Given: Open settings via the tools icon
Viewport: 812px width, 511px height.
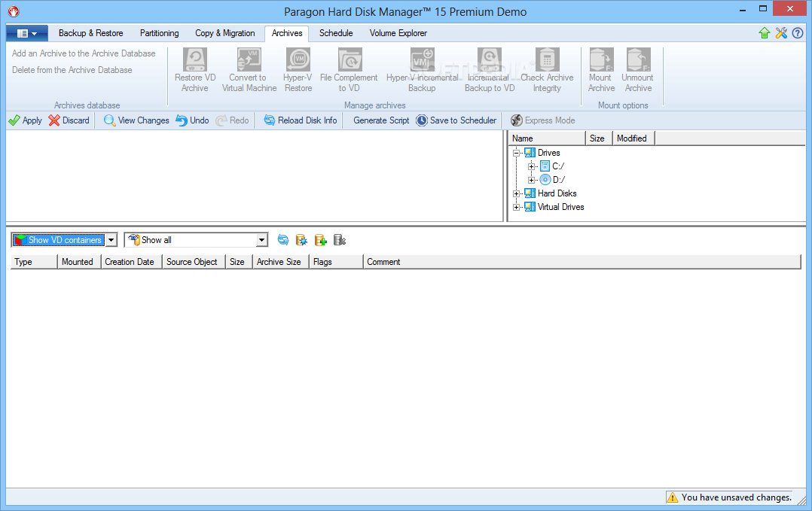Looking at the screenshot, I should coord(781,33).
